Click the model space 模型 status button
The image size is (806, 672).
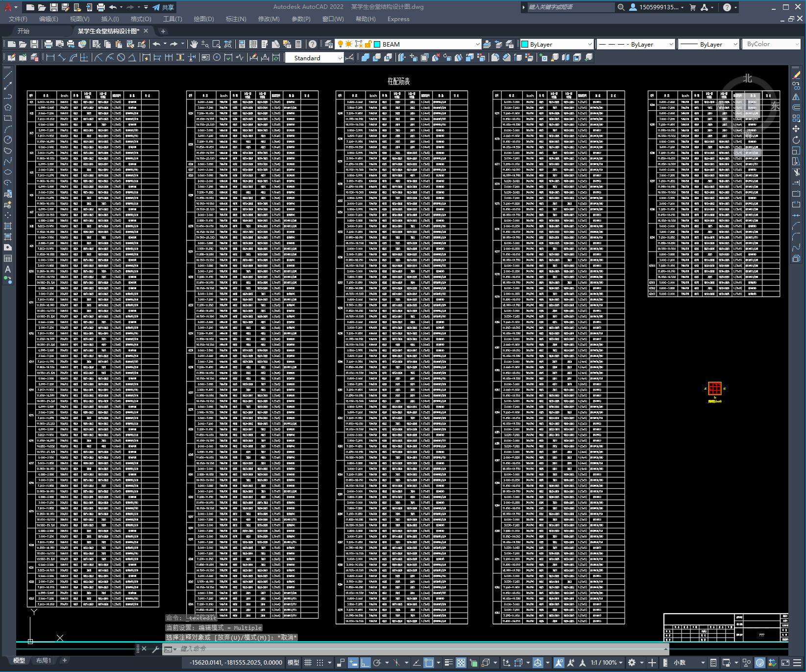293,663
